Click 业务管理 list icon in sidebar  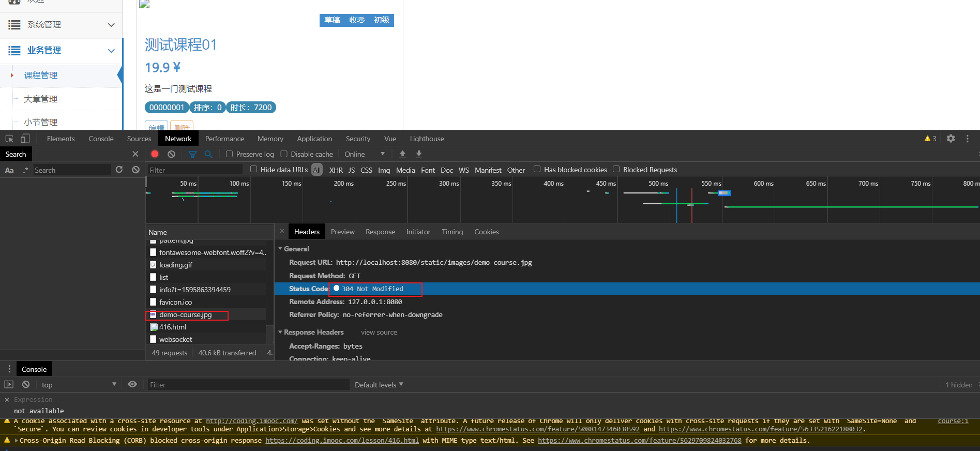14,51
